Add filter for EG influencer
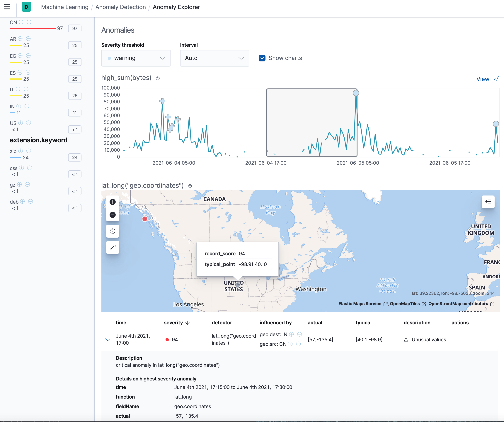 [x=20, y=56]
